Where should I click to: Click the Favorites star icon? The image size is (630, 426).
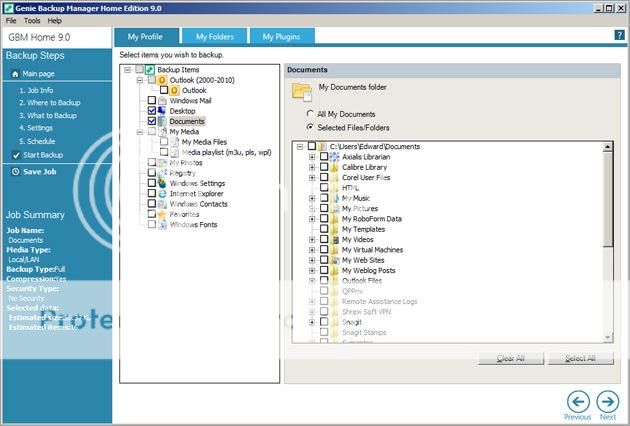pyautogui.click(x=162, y=214)
